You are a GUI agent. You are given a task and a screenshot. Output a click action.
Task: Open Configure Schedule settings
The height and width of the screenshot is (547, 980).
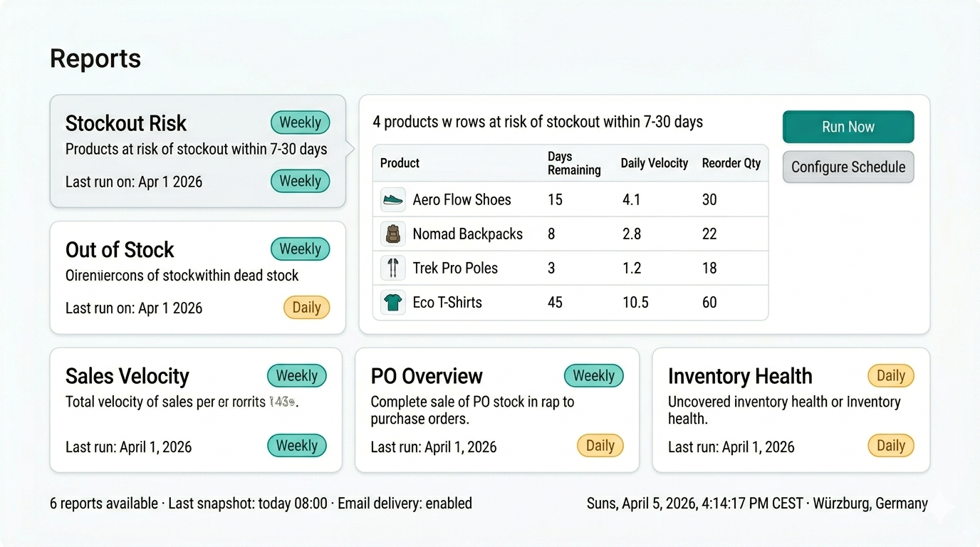click(x=848, y=167)
